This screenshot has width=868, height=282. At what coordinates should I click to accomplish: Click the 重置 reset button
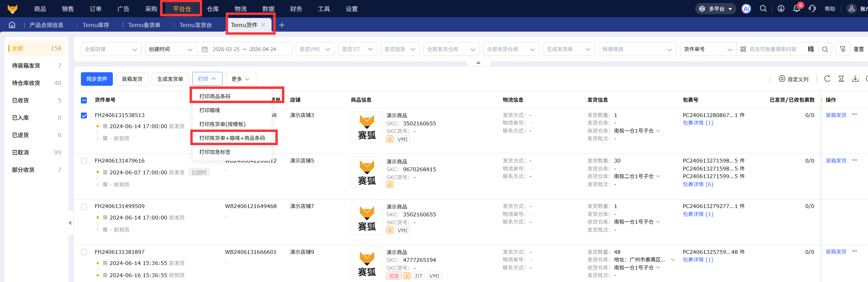point(859,49)
